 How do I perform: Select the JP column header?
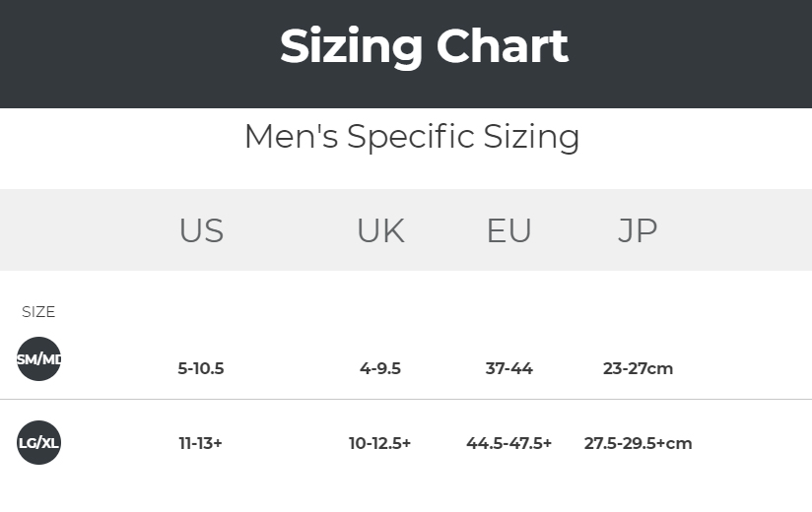click(638, 230)
